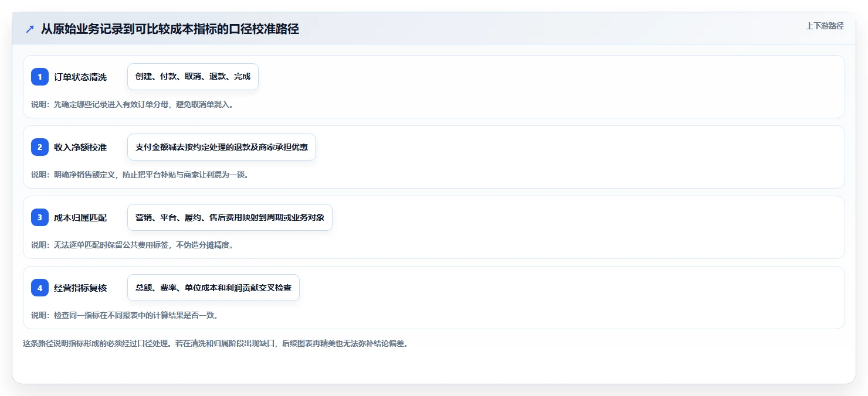Click the arrow icon beside the header title

30,29
